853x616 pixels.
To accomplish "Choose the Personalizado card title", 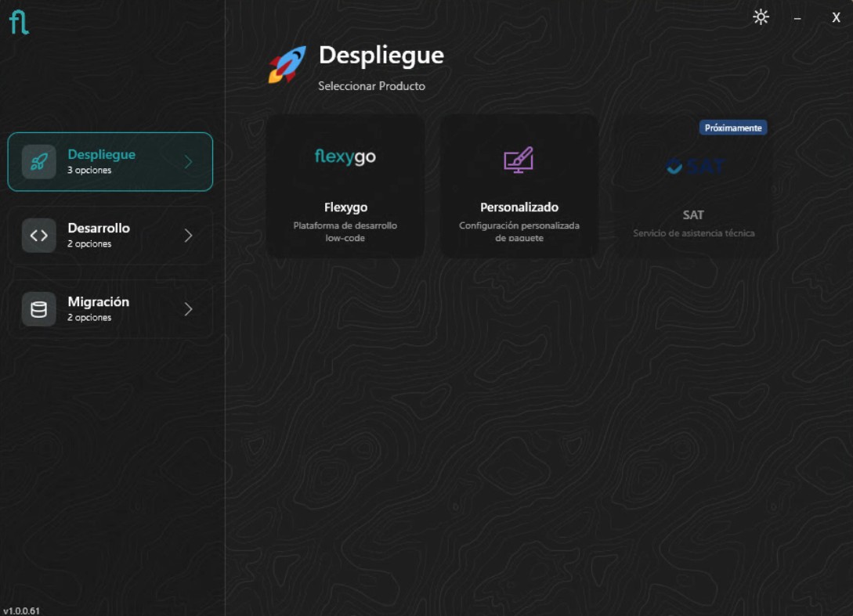I will (519, 207).
